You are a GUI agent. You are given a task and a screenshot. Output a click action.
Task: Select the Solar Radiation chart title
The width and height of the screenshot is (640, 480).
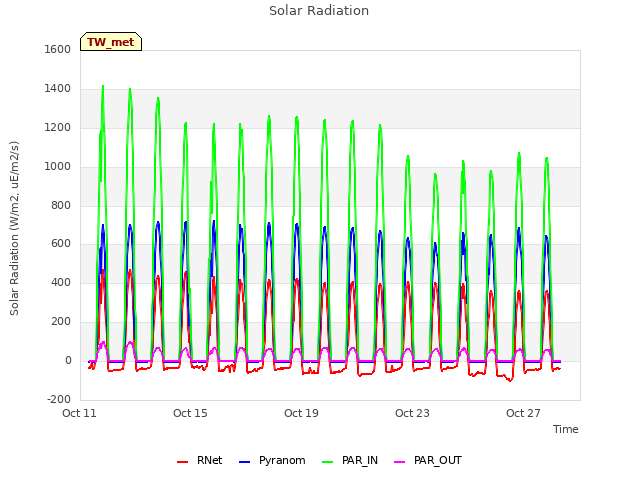[x=319, y=11]
